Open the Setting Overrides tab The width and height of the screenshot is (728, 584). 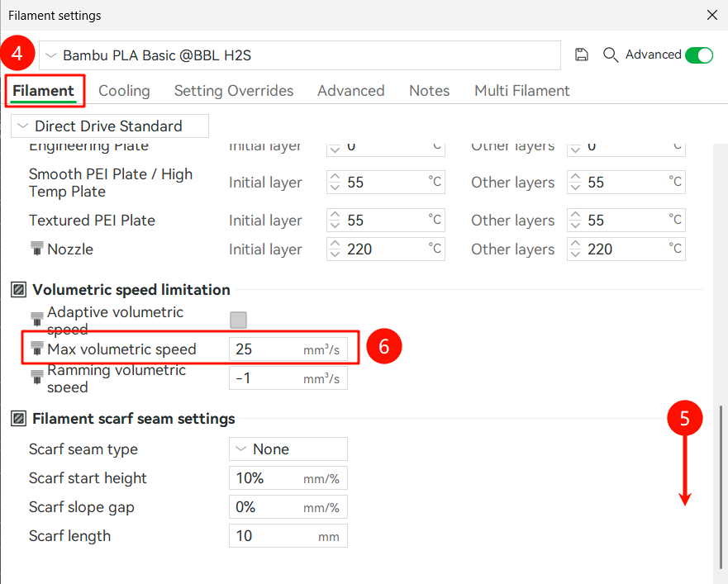tap(234, 91)
